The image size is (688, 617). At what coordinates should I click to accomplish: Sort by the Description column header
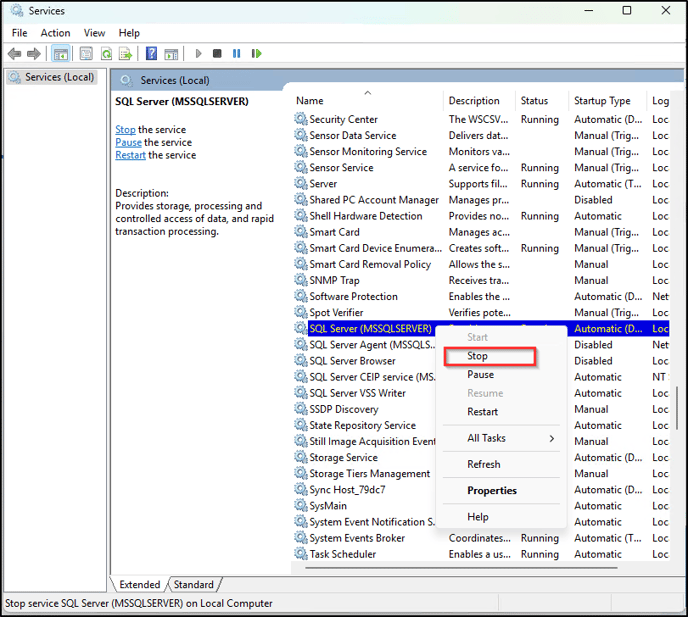pos(479,100)
